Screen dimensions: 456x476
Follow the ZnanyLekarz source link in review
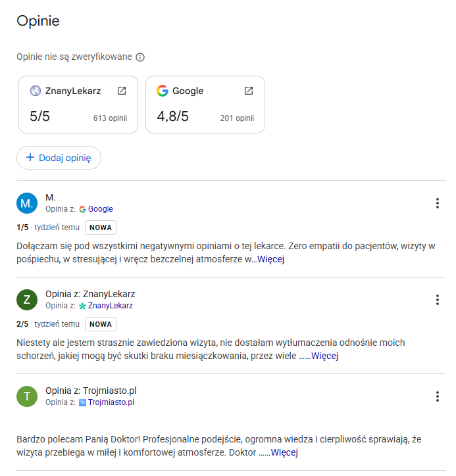coord(111,306)
